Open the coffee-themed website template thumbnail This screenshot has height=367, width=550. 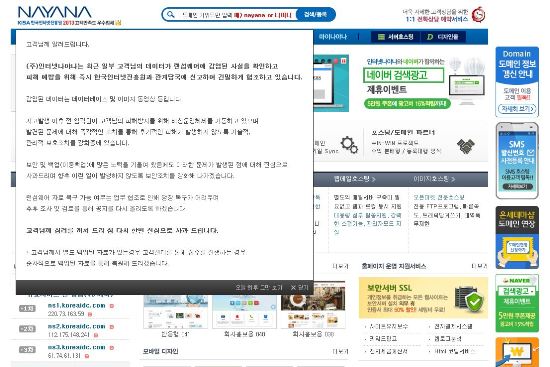click(313, 305)
